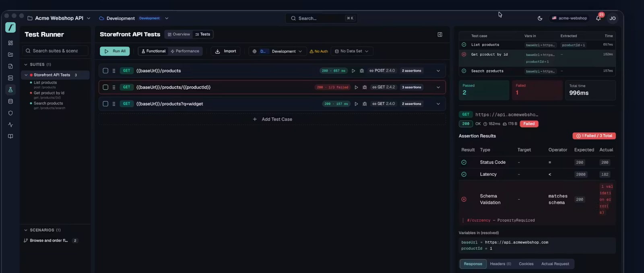Open the collections folder icon in sidebar
Image resolution: width=644 pixels, height=273 pixels.
(x=10, y=54)
